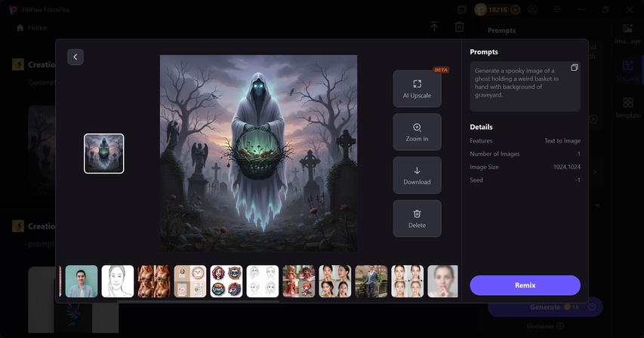Download the generated ghost image
This screenshot has width=644, height=338.
417,175
